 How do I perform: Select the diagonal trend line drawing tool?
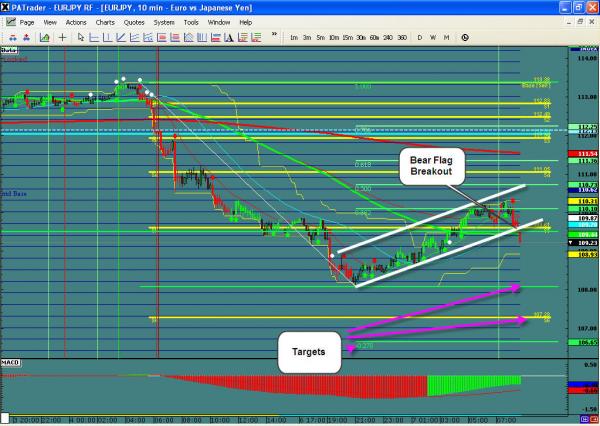pos(120,37)
